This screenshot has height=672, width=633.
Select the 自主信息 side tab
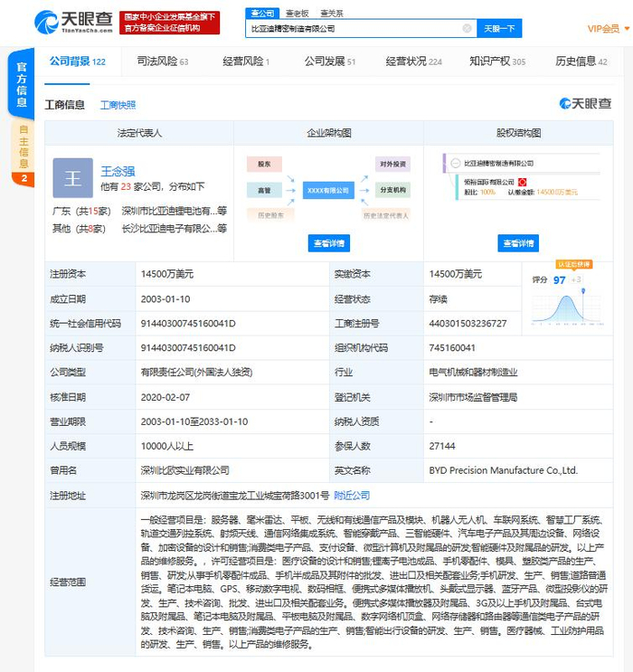tap(24, 154)
